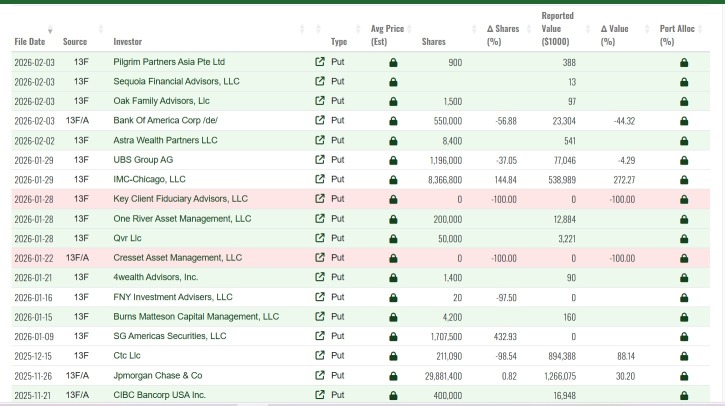Screen dimensions: 725x406
Task: Click locked Avg Price for IMC-Chicago row
Action: click(x=393, y=180)
